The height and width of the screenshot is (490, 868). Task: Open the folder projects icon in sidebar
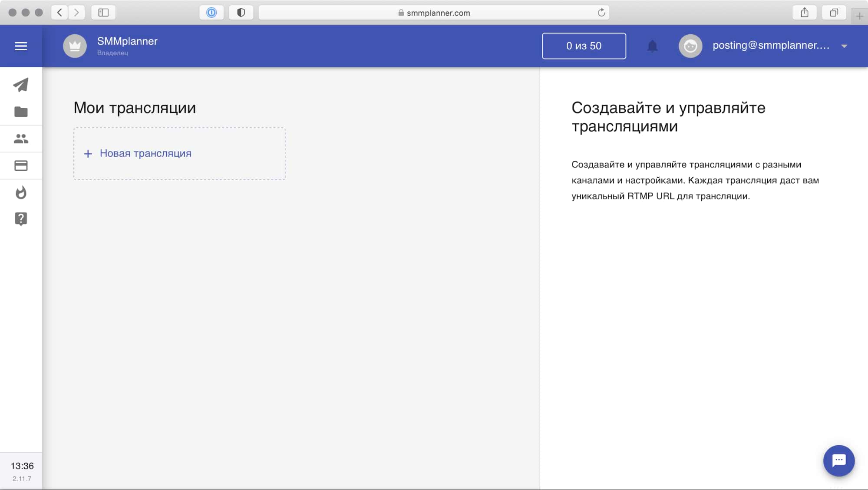pyautogui.click(x=21, y=112)
